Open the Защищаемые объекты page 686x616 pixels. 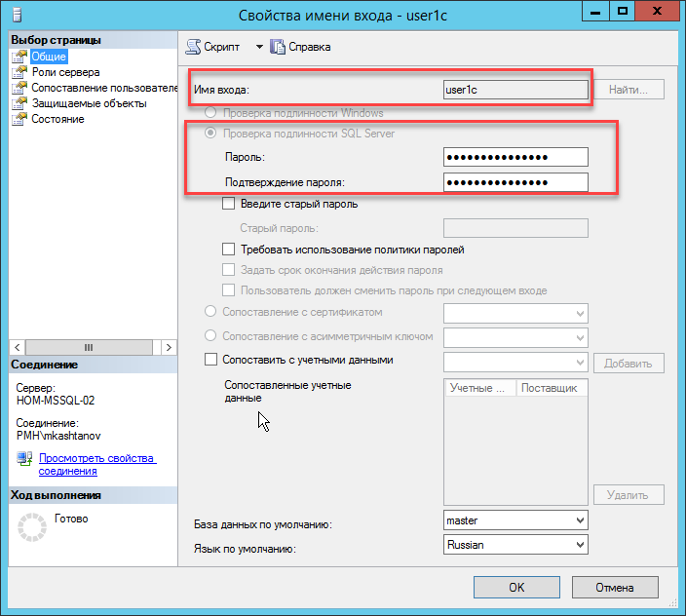point(89,103)
